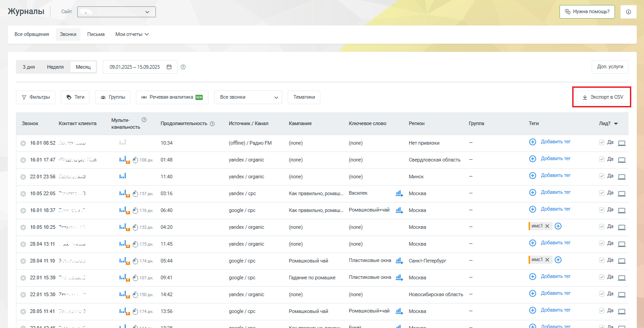Remove the имс1 tag in the 10.05 10:25 row

547,226
